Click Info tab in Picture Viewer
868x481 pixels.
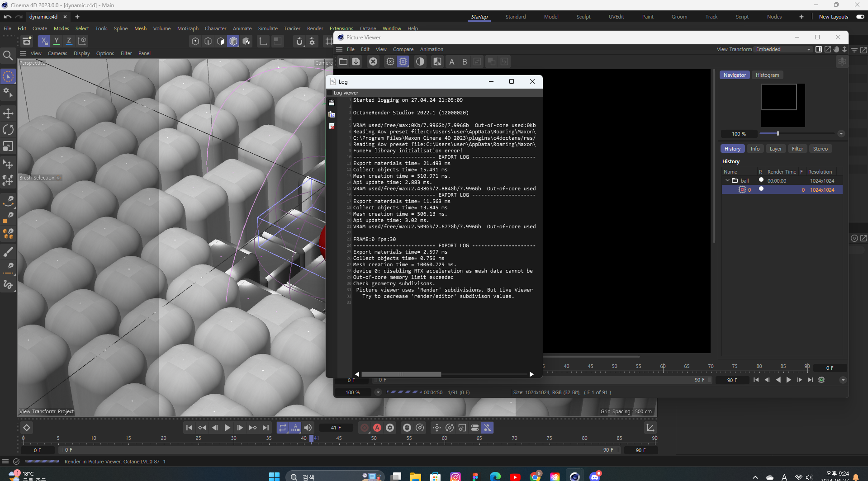tap(755, 149)
